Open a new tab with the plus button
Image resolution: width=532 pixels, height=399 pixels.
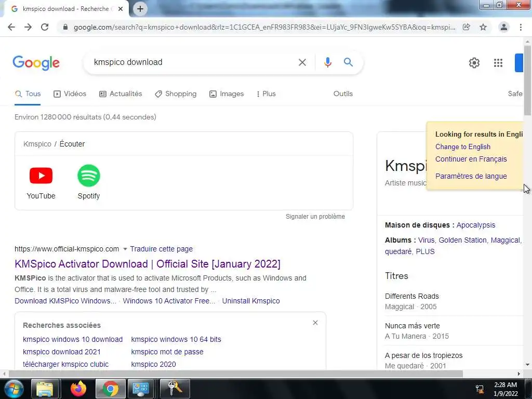[x=140, y=9]
